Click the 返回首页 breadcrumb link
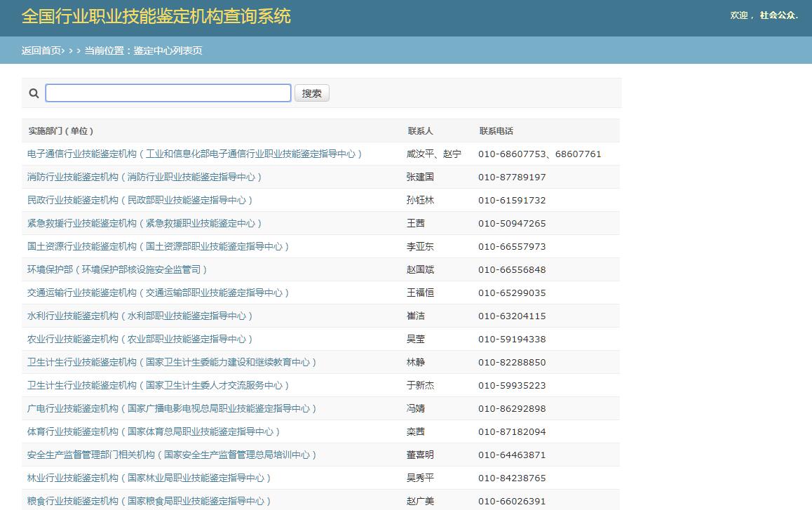812x510 pixels. [42, 51]
